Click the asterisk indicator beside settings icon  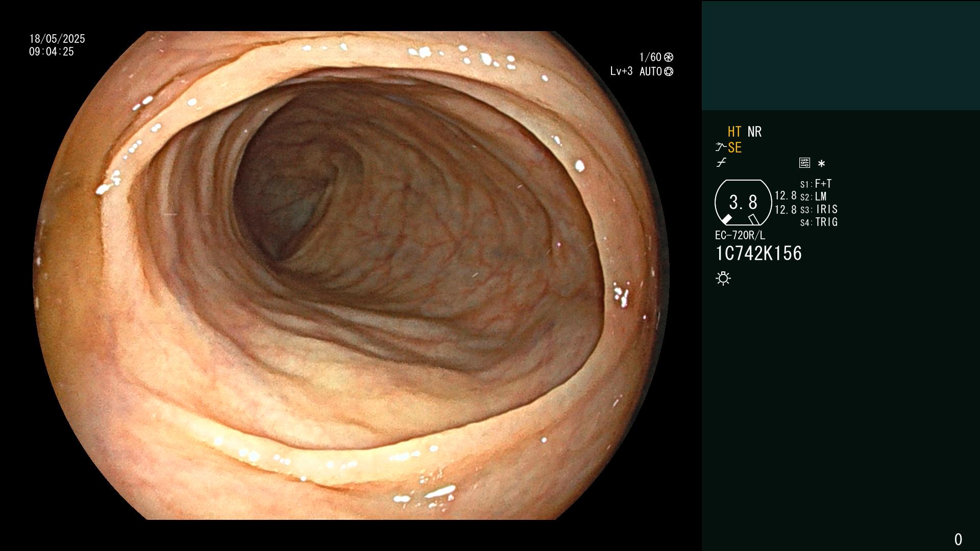821,164
